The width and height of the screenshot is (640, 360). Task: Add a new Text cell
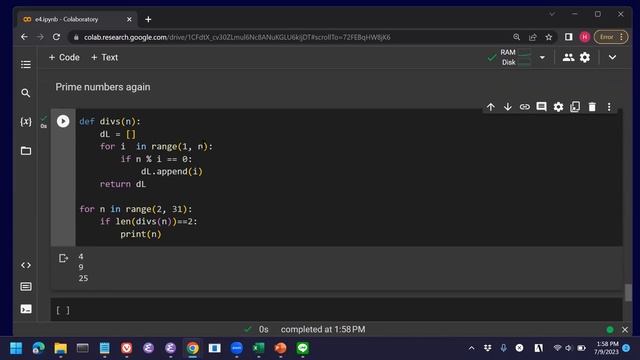pos(104,58)
